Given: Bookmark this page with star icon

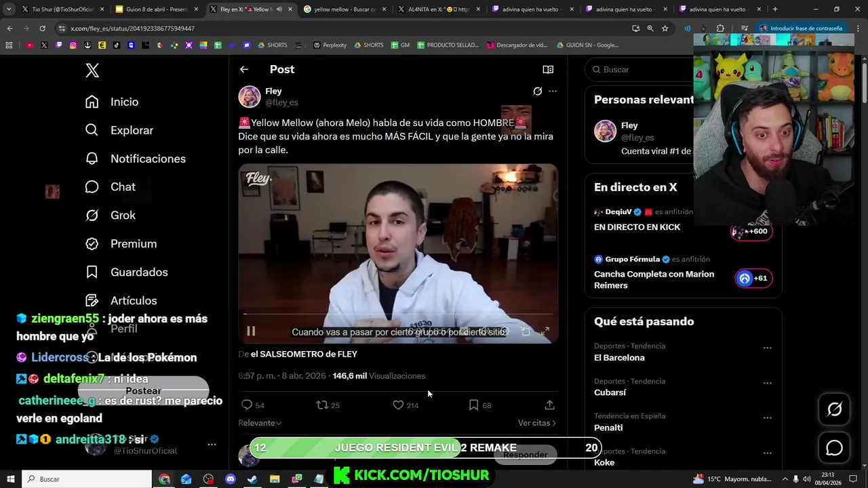Looking at the screenshot, I should coord(665,28).
